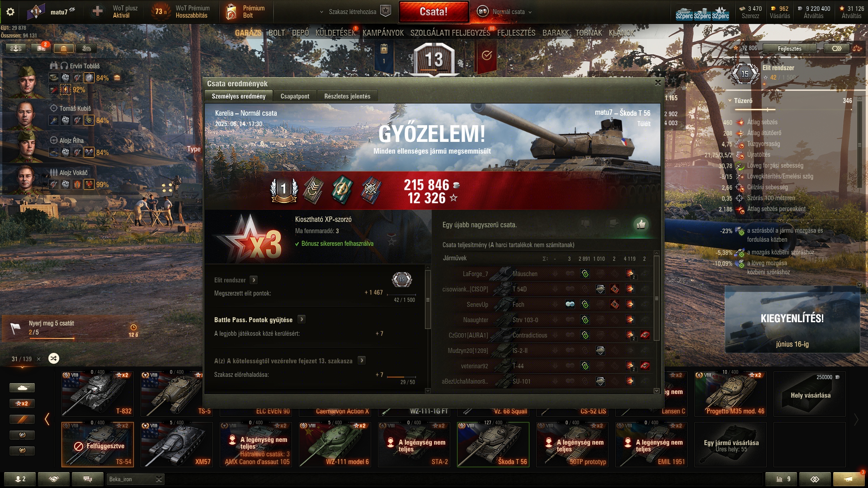This screenshot has height=488, width=868.
Task: Open the handshake referral icon
Action: [54, 479]
